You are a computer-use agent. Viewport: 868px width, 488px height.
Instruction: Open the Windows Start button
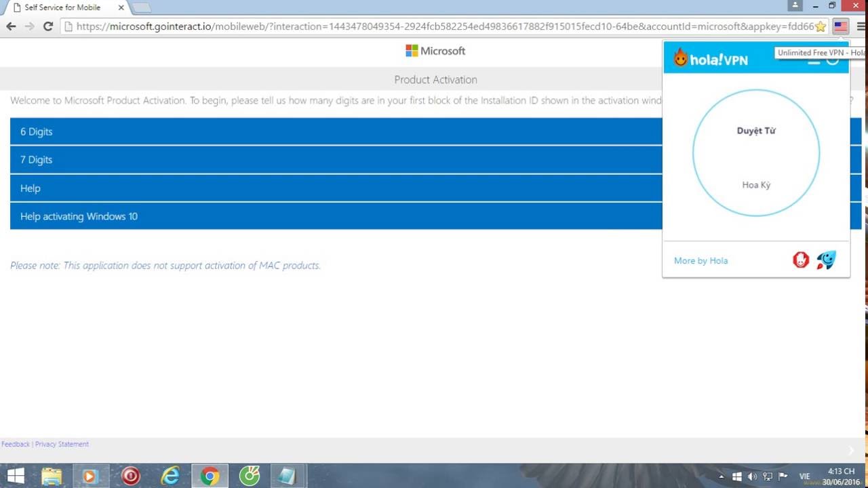[16, 476]
